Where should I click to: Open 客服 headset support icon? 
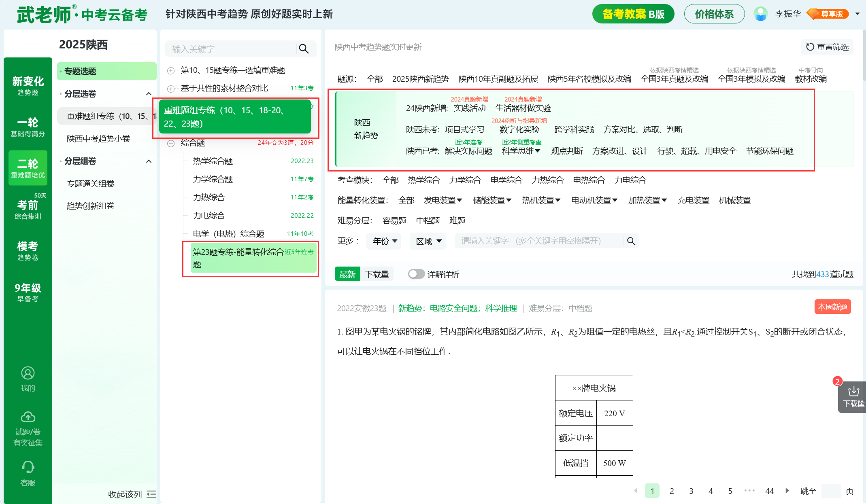[x=28, y=467]
